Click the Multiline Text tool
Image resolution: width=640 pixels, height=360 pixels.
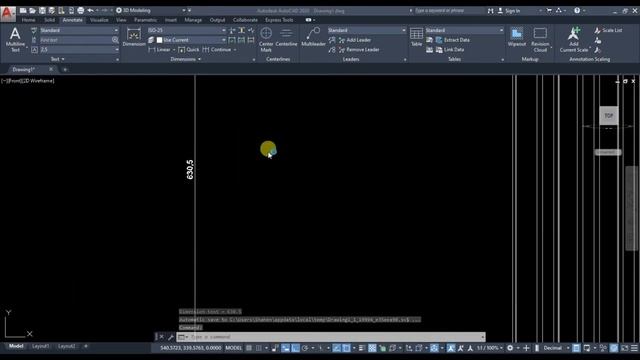pyautogui.click(x=15, y=39)
